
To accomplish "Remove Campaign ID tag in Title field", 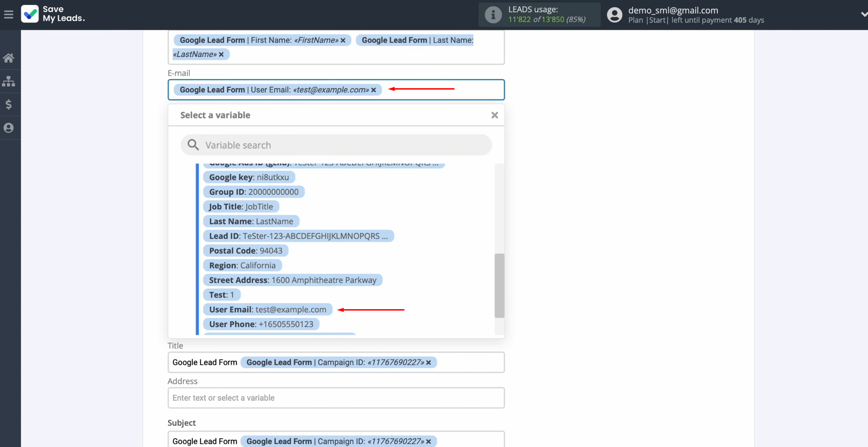I will pyautogui.click(x=428, y=362).
